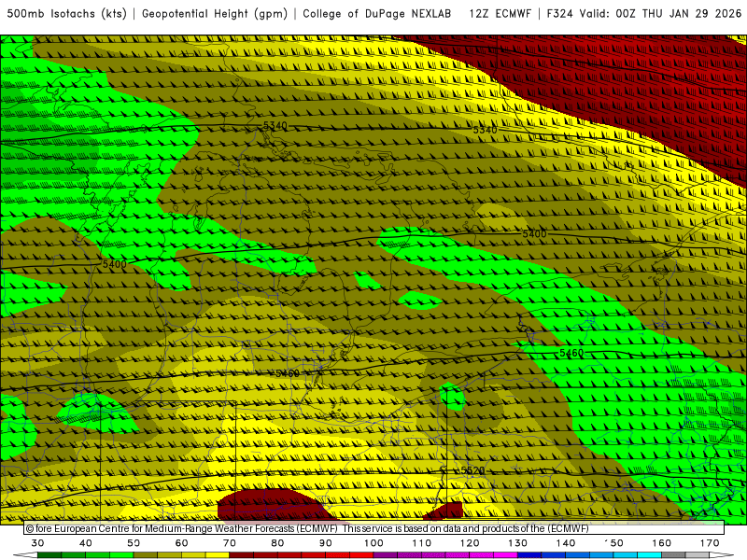Click the "160" value on the color scale
Image resolution: width=747 pixels, height=560 pixels.
(x=662, y=543)
